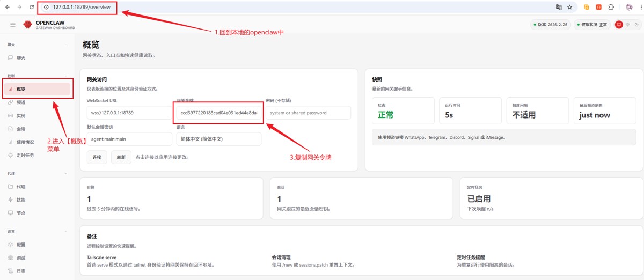The image size is (644, 280).
Task: Switch to dark theme moon icon
Action: click(x=636, y=25)
